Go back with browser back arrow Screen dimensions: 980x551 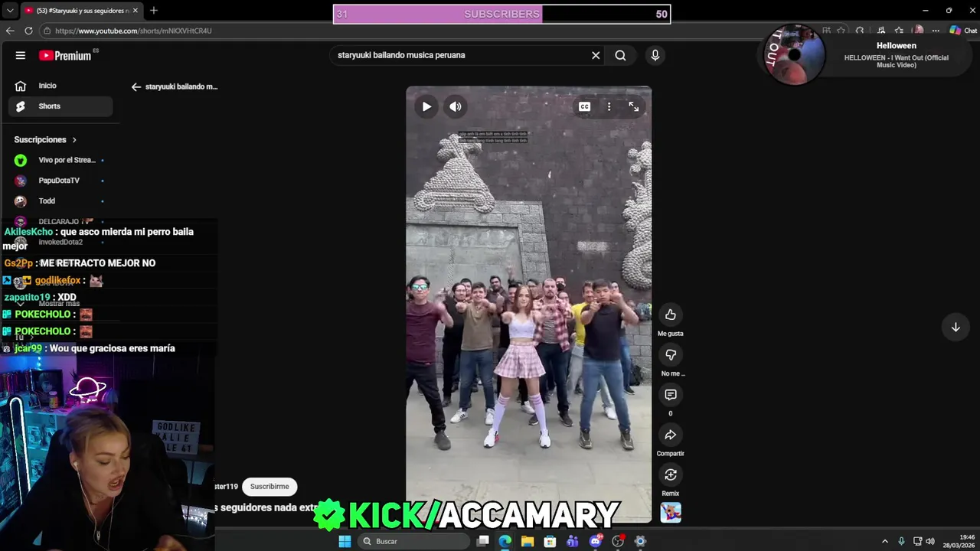(10, 31)
